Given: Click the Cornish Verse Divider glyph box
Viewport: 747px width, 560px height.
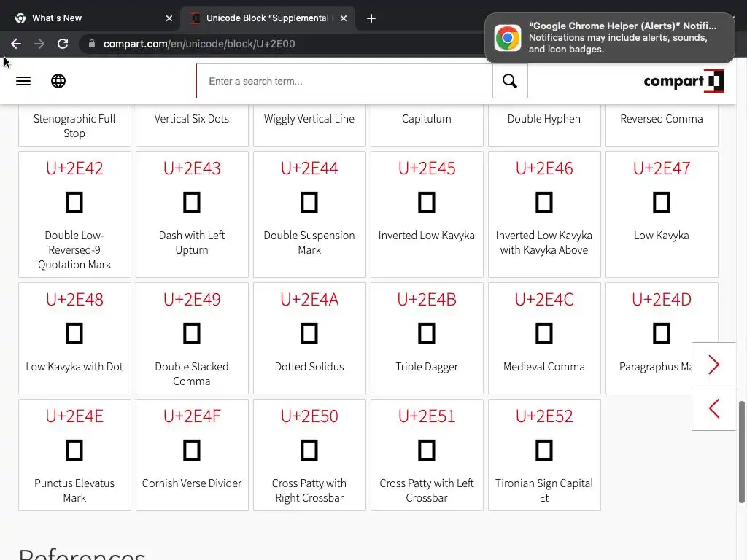Looking at the screenshot, I should (x=192, y=450).
